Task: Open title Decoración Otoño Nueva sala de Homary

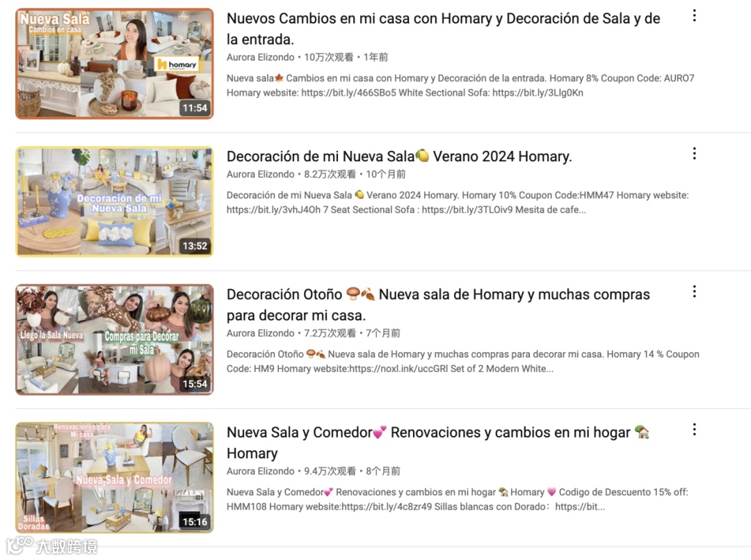Action: [x=438, y=305]
